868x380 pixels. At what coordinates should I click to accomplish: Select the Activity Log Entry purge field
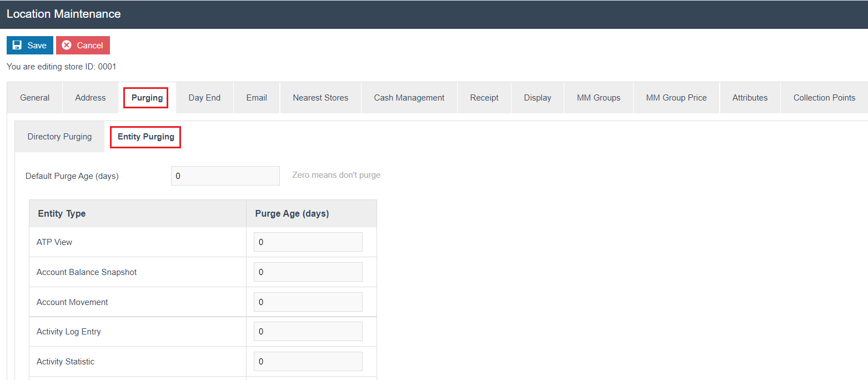point(308,332)
